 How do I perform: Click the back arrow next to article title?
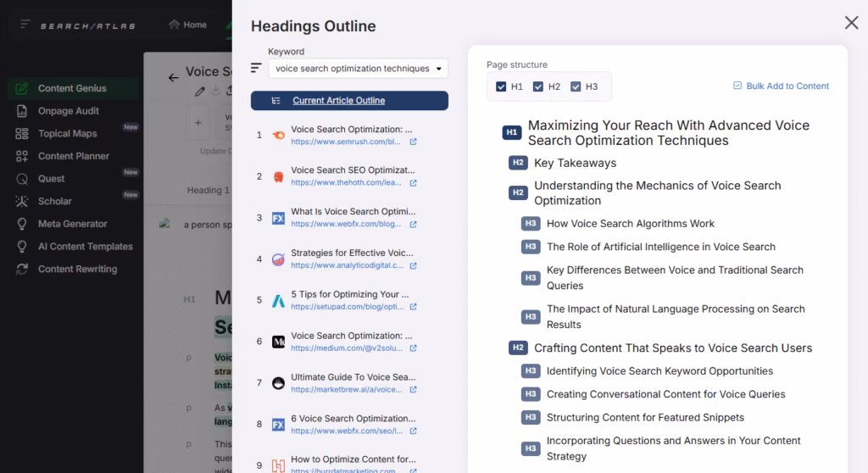(173, 77)
